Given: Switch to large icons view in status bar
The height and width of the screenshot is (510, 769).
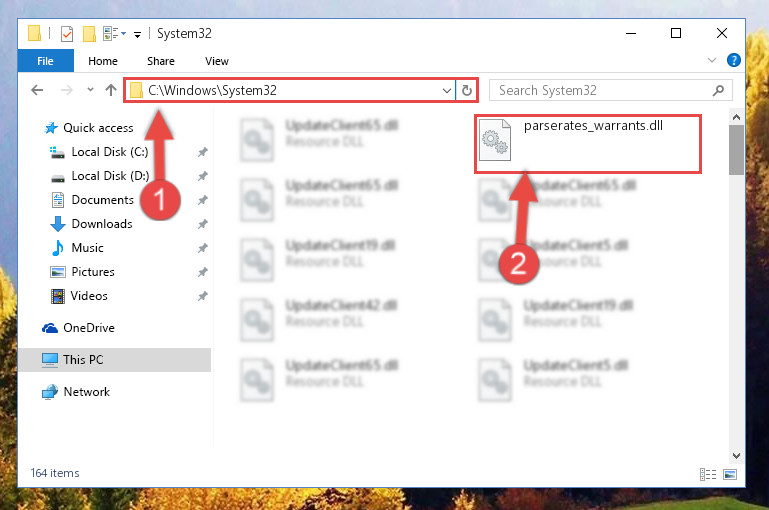Looking at the screenshot, I should pos(730,474).
